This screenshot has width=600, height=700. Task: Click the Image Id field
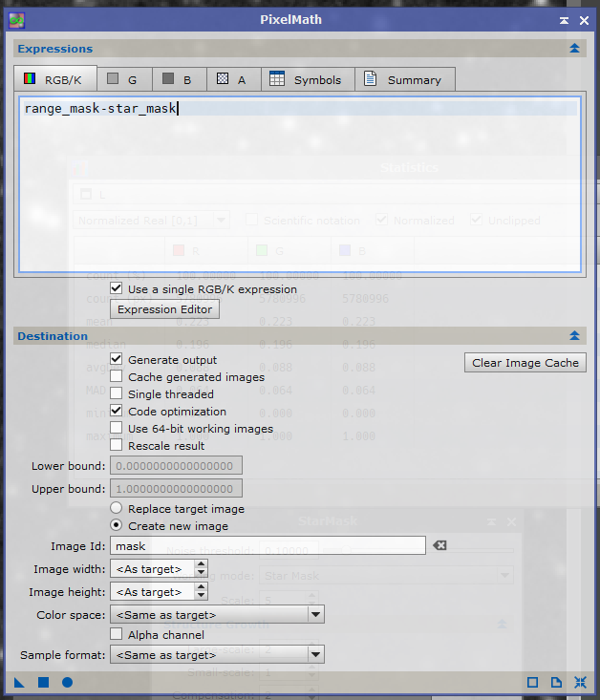click(268, 545)
